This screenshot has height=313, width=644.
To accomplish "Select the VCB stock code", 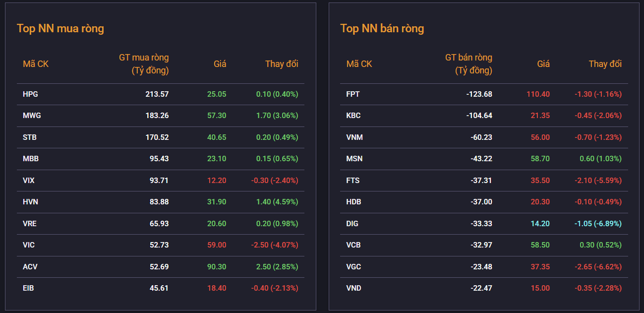I will [x=354, y=245].
